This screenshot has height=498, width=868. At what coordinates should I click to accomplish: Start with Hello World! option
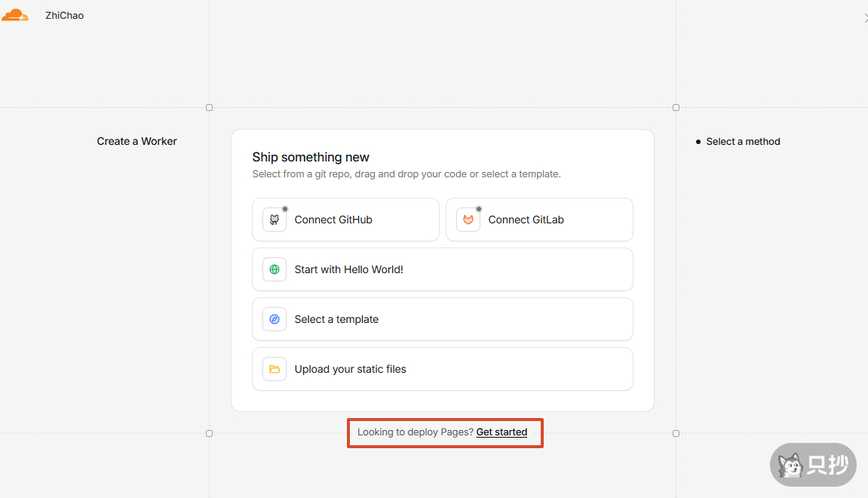[443, 270]
